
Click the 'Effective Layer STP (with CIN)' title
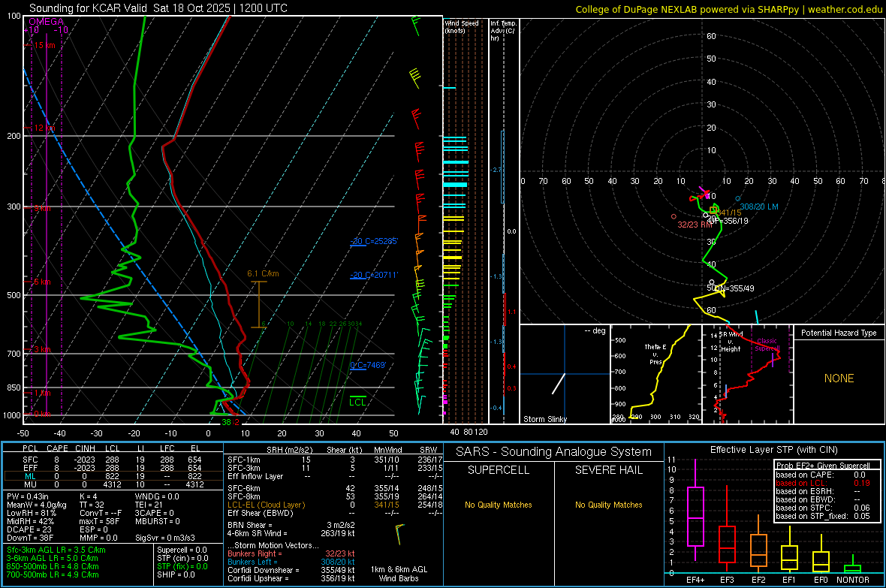coord(773,450)
